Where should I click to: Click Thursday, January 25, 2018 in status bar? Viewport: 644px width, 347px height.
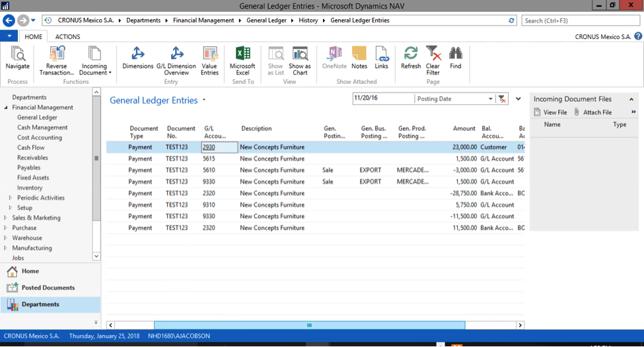click(x=104, y=336)
